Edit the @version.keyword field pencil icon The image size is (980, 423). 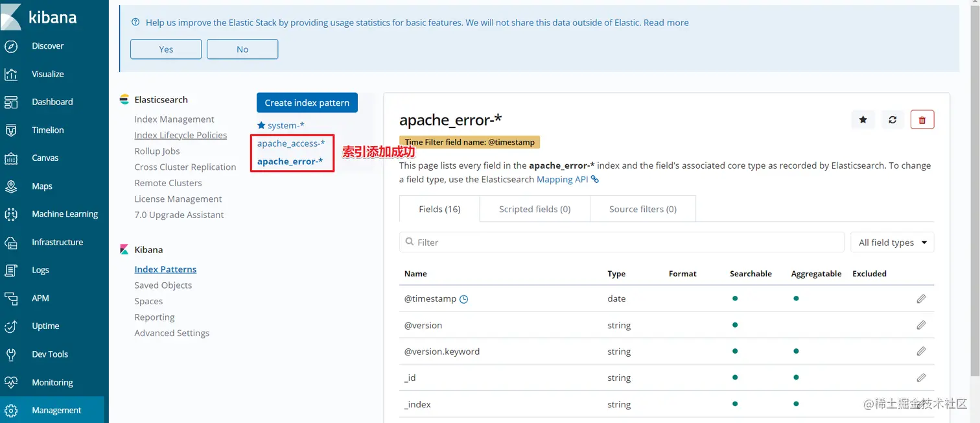(921, 351)
